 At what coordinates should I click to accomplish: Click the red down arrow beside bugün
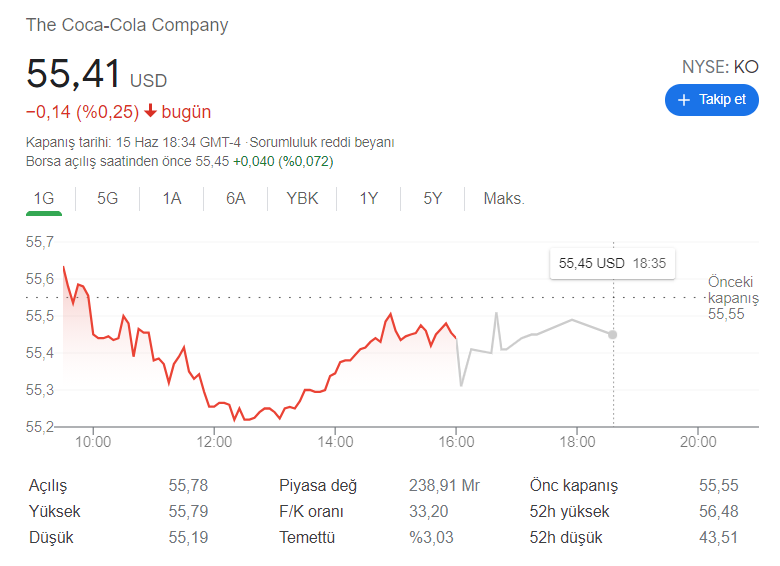tap(150, 111)
